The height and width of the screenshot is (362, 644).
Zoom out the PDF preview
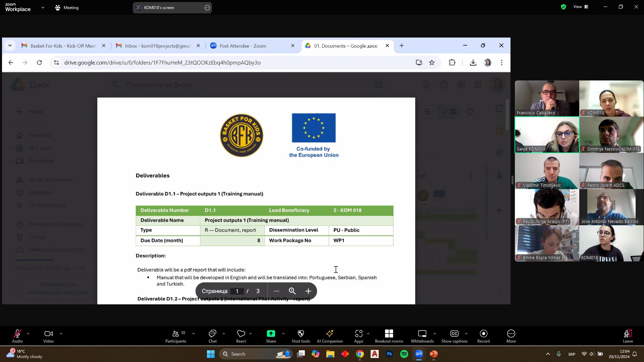point(276,291)
